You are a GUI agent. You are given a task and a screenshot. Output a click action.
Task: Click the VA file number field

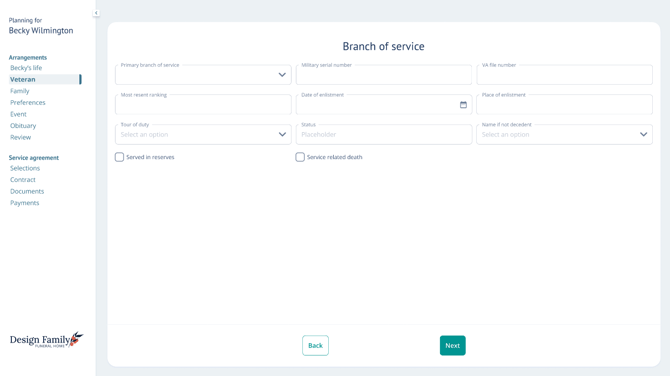[564, 75]
